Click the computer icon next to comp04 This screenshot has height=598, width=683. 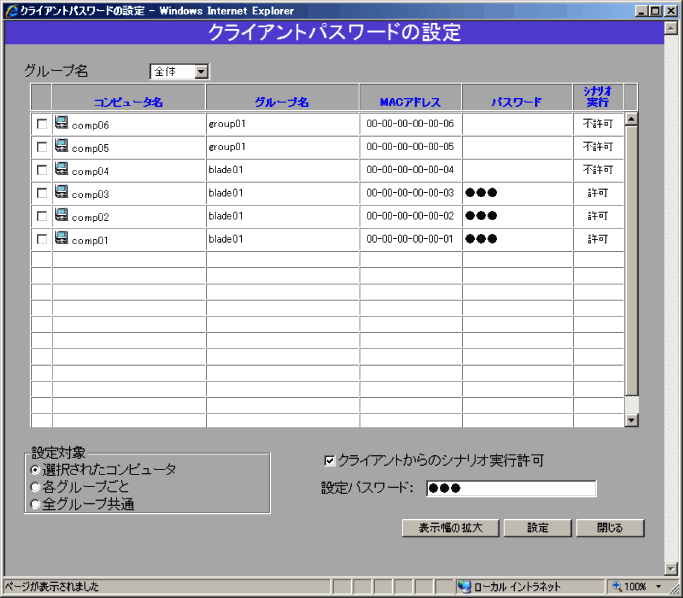[x=61, y=169]
